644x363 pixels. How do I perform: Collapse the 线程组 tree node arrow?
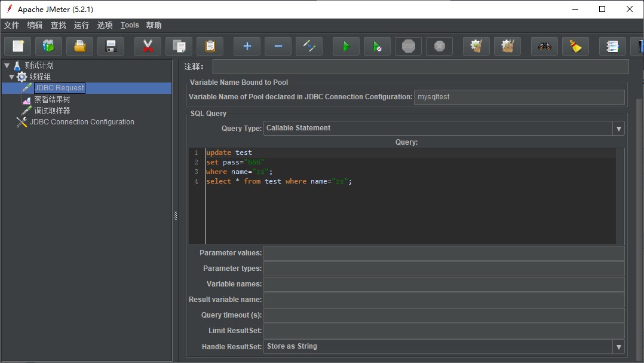pos(11,77)
